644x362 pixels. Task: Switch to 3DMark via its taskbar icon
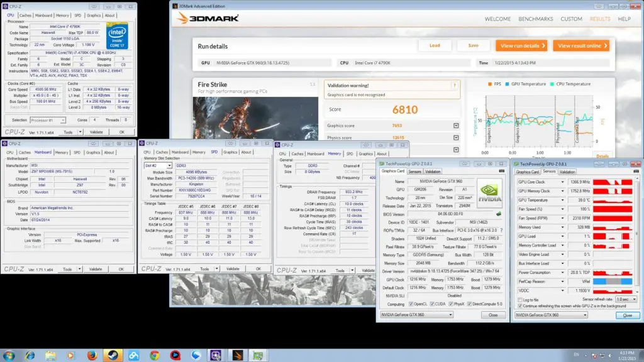point(237,355)
